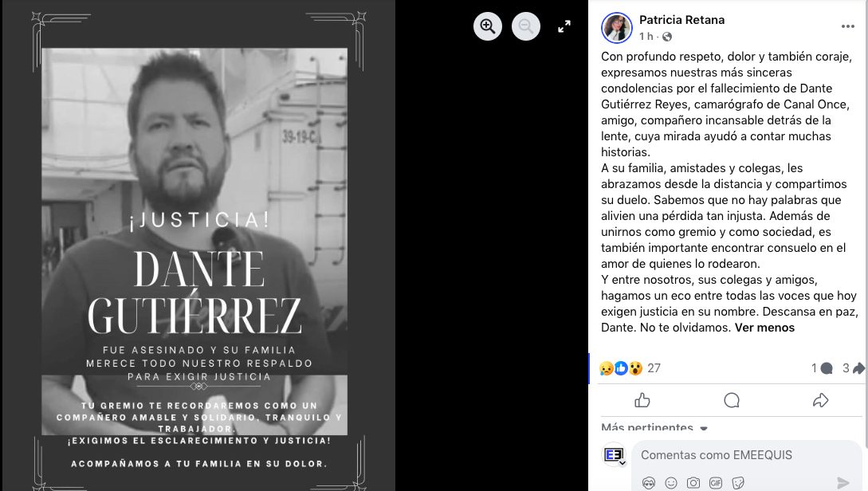Send the comment with arrow icon
This screenshot has width=868, height=491.
coord(843,483)
